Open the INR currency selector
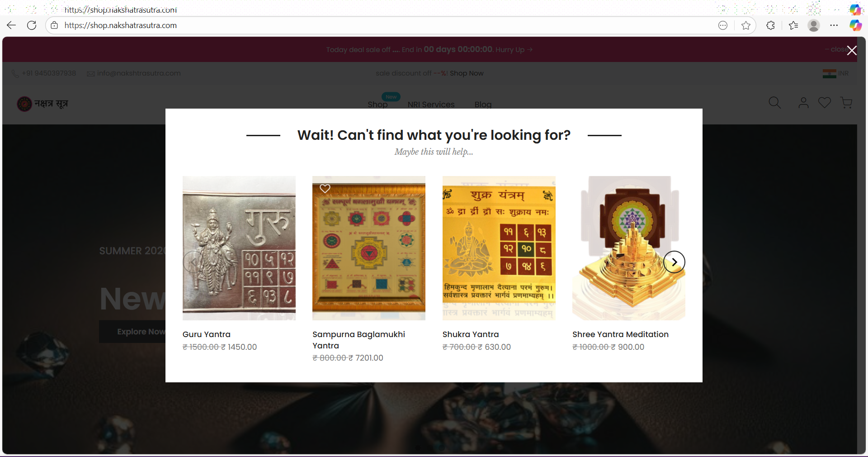 pos(835,73)
